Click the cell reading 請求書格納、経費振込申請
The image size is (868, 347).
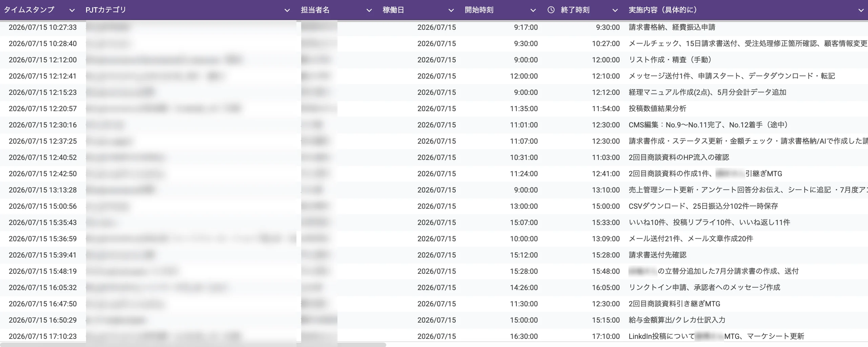coord(672,27)
